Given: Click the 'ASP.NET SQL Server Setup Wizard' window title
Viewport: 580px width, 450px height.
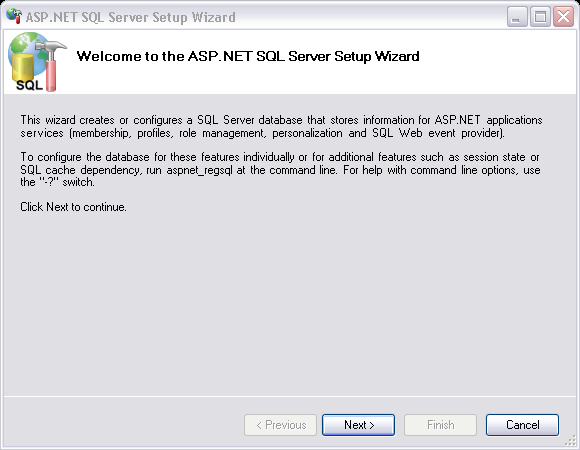Looking at the screenshot, I should [131, 17].
